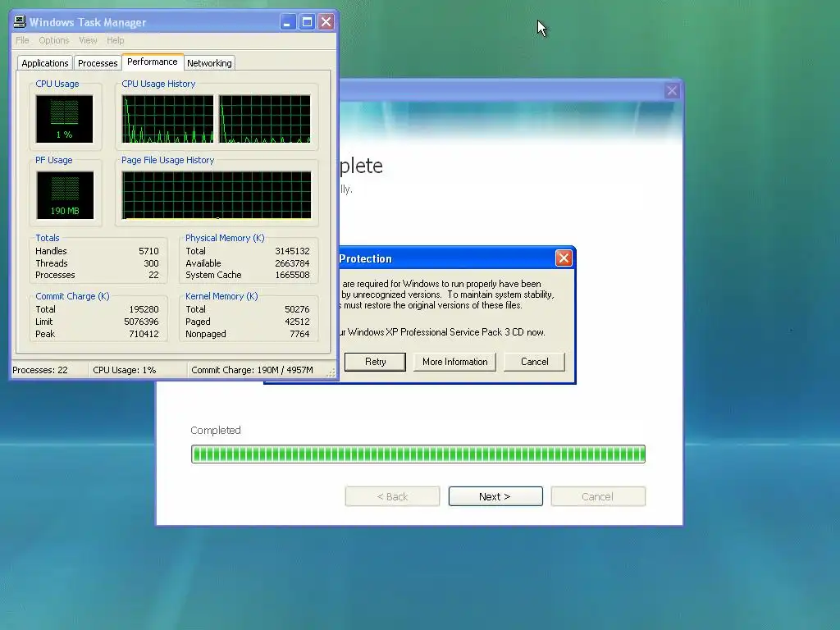Click Kernel Memory Total 50276

[x=297, y=309]
